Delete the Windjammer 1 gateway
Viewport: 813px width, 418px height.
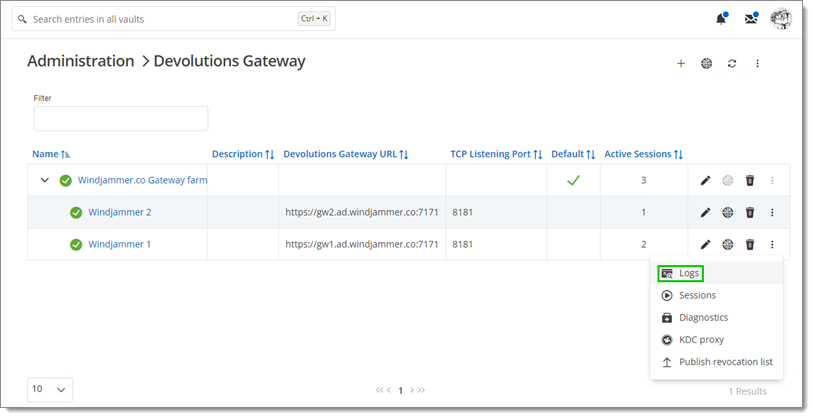[750, 244]
